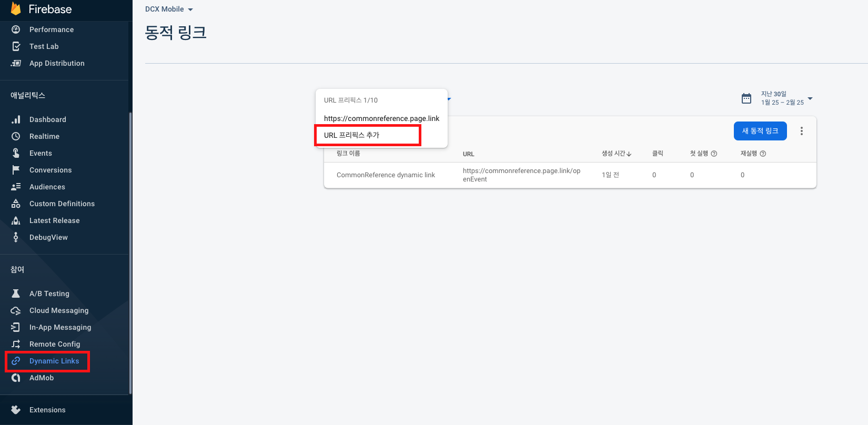Click the commonreference.page.link/openEvent URL cell
Viewport: 868px width, 425px height.
(x=522, y=175)
